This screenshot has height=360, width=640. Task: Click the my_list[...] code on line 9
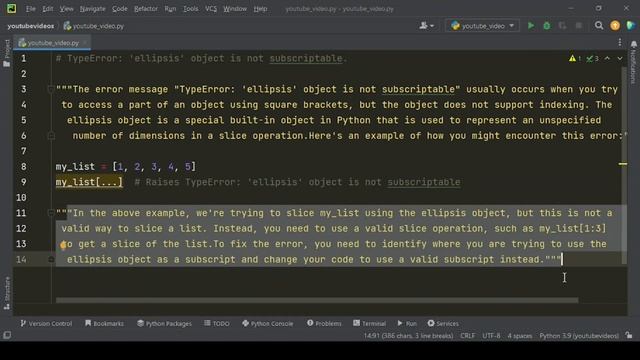pyautogui.click(x=89, y=182)
